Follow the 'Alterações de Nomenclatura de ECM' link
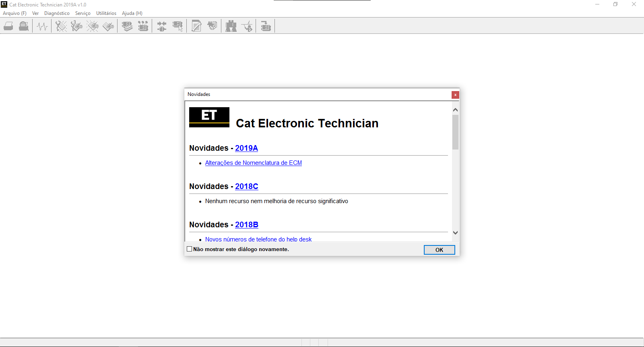644x347 pixels. click(x=253, y=163)
